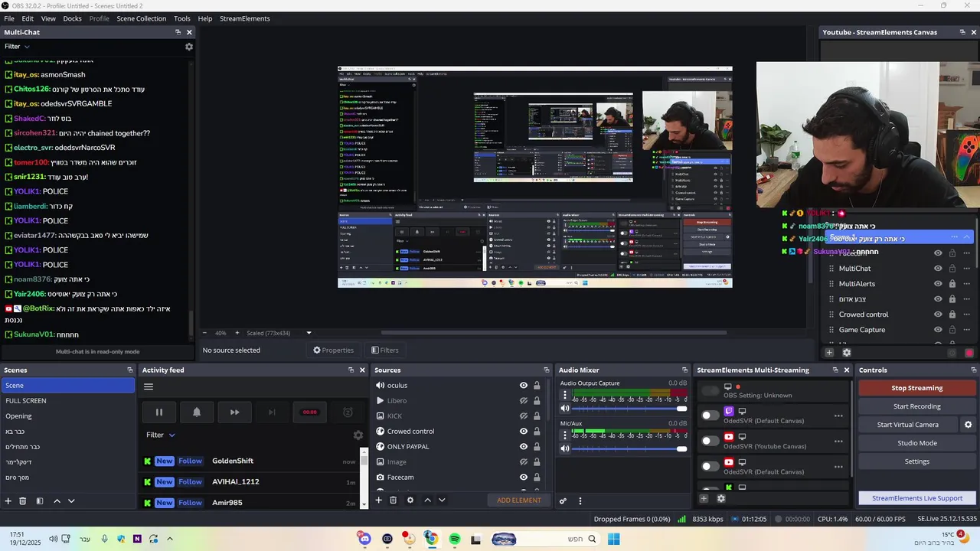Expand the Activity feed Filter dropdown
Viewport: 980px width, 551px height.
161,435
